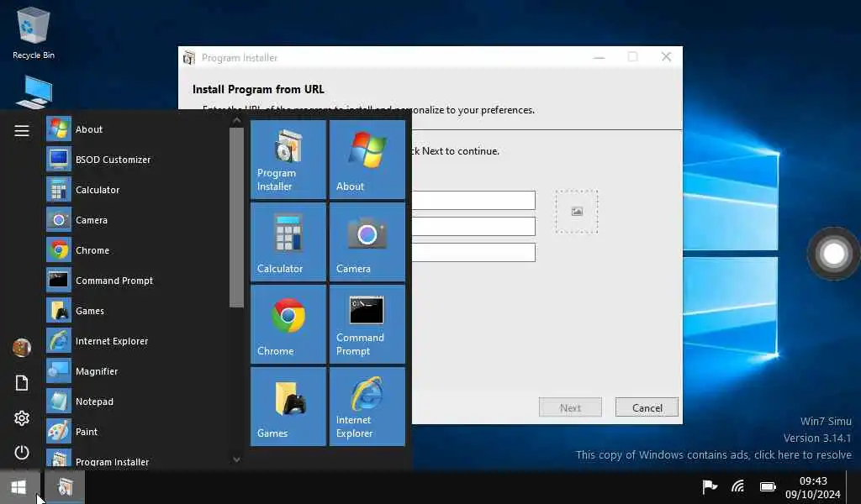This screenshot has height=504, width=861.
Task: Click the icon image placeholder box
Action: [x=577, y=212]
